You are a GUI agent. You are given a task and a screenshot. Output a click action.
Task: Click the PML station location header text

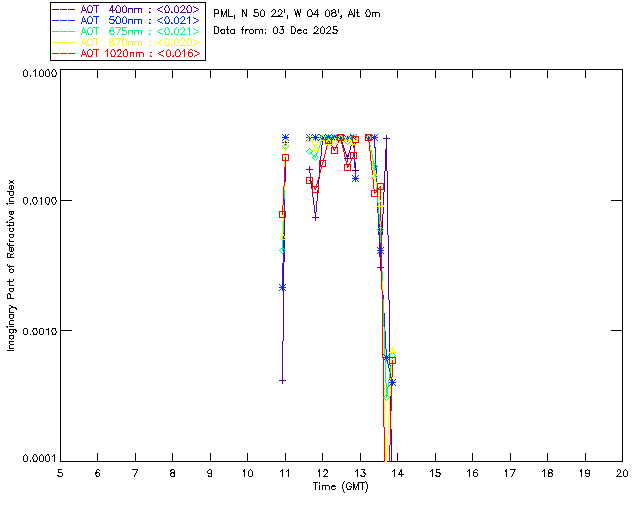pyautogui.click(x=297, y=14)
